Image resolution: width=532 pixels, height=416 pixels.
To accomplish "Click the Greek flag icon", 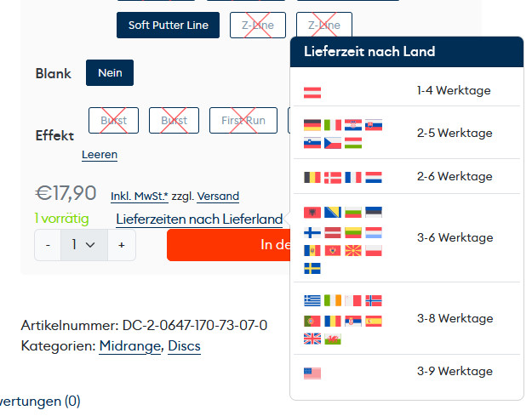I will pyautogui.click(x=312, y=300).
